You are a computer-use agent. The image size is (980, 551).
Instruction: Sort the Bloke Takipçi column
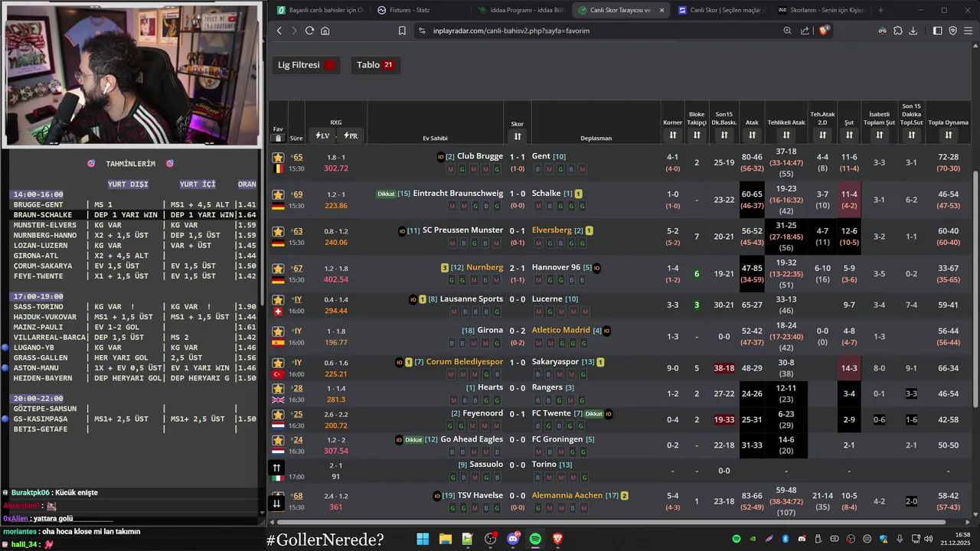click(x=697, y=135)
